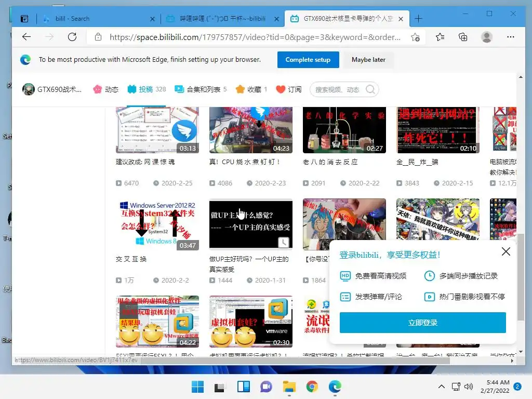Click the address bar URL
Viewport: 532px width, 399px height.
[x=255, y=37]
